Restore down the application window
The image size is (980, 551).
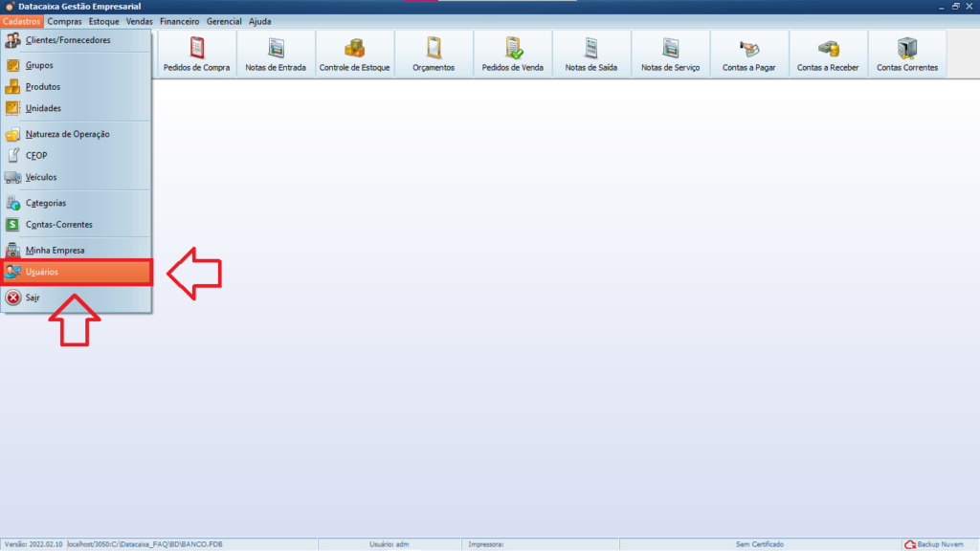tap(956, 7)
